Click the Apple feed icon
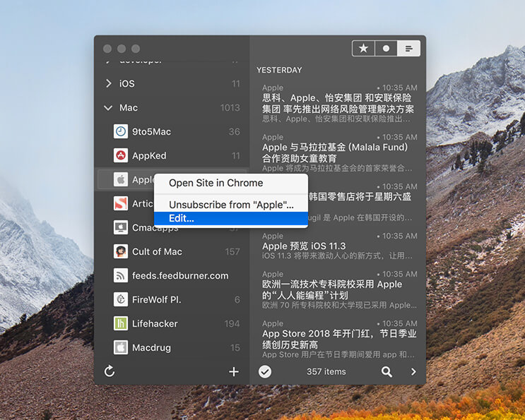The height and width of the screenshot is (420, 525). coord(121,179)
